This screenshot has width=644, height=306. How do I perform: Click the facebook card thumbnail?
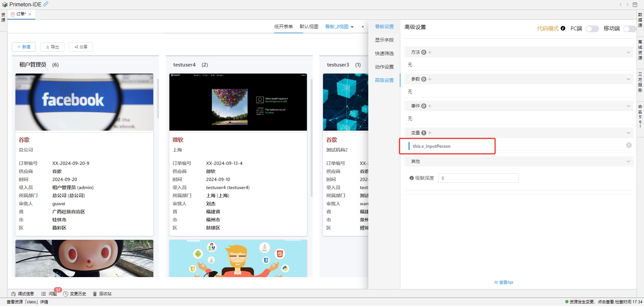pyautogui.click(x=84, y=102)
